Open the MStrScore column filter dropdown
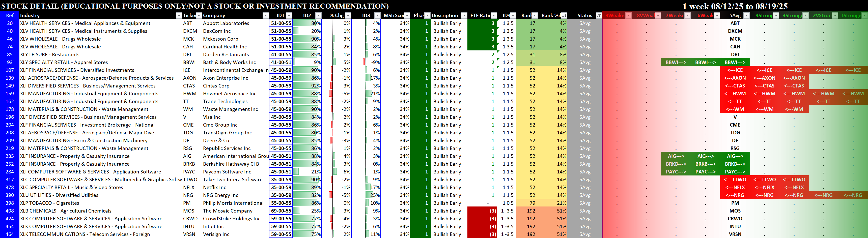Viewport: 868px width, 238px height. click(x=407, y=15)
